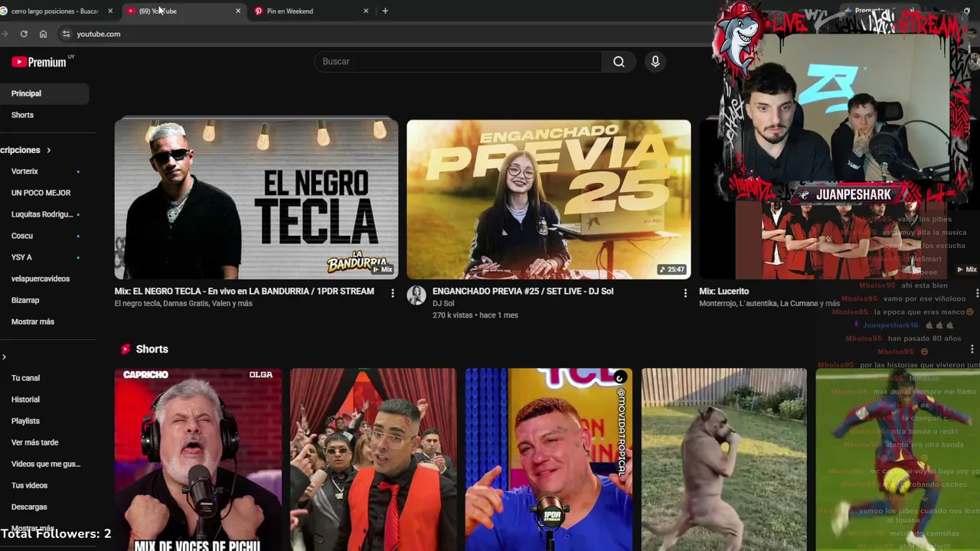Image resolution: width=980 pixels, height=551 pixels.
Task: Open the Mix: EL NEGRO TECLA title link
Action: [x=244, y=291]
